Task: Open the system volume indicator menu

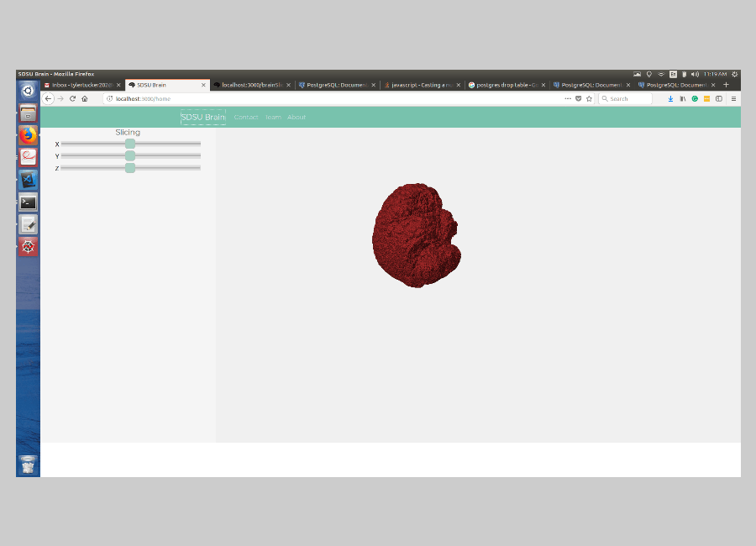Action: [x=695, y=74]
